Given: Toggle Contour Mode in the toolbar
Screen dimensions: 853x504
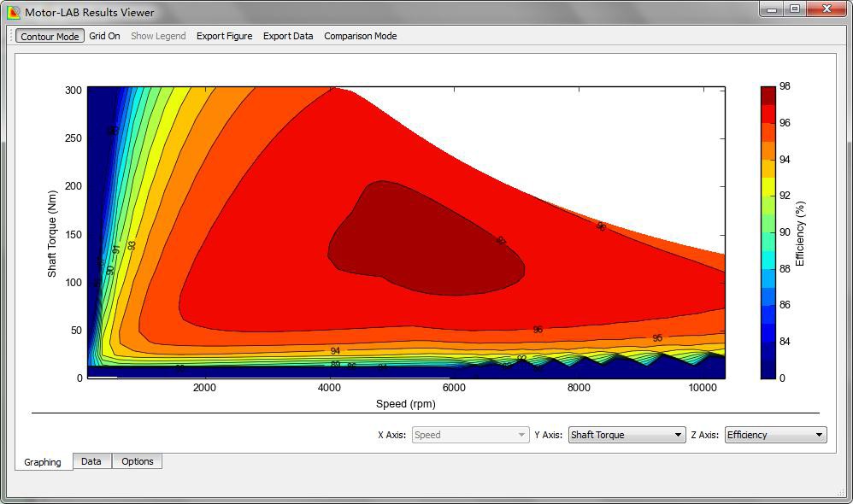Looking at the screenshot, I should (50, 36).
